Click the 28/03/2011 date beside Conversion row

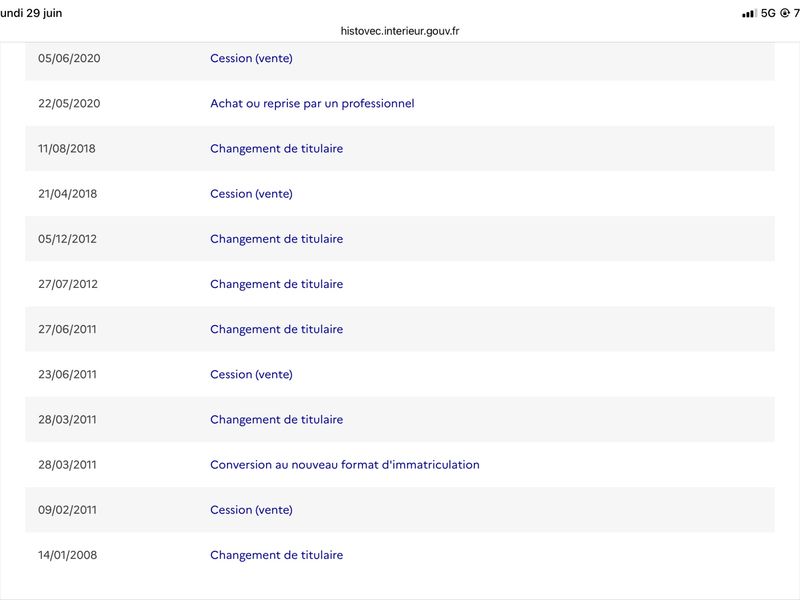67,465
